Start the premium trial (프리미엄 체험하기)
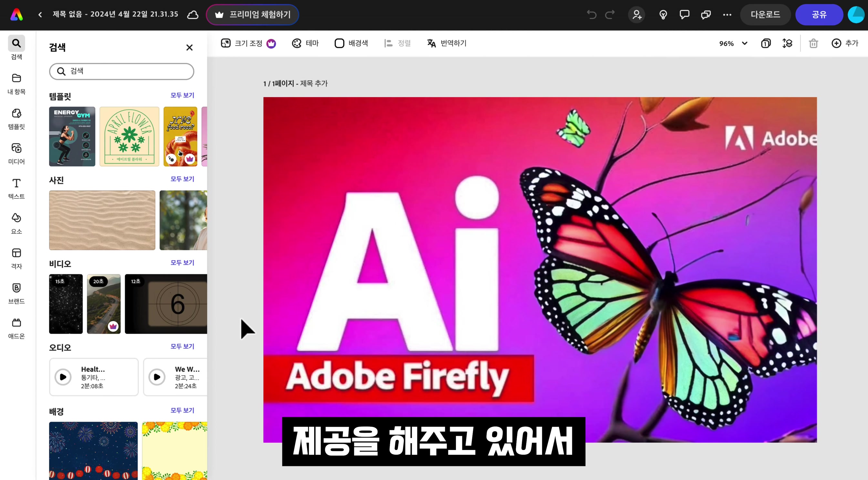The width and height of the screenshot is (868, 480). click(253, 15)
